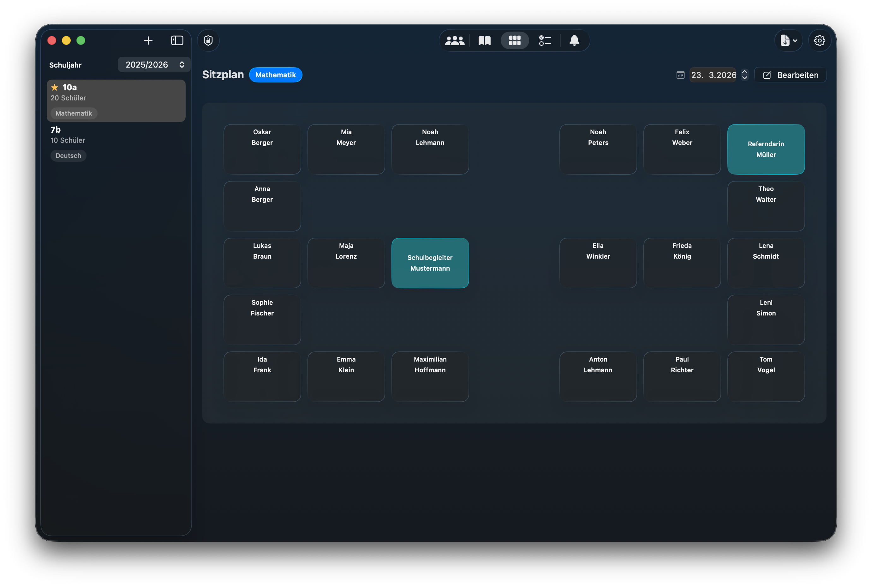The image size is (872, 588).
Task: Add a new class with the plus icon
Action: coord(148,40)
